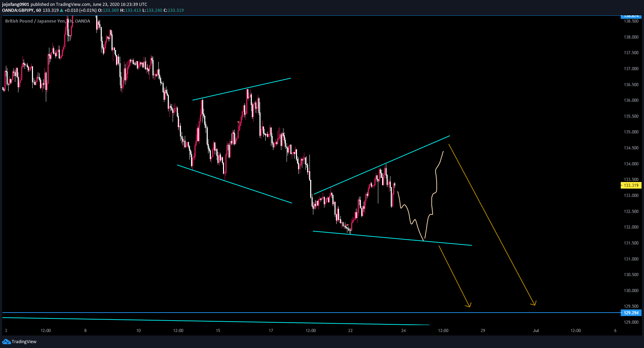The width and height of the screenshot is (644, 348).
Task: Click the 134.000 price axis label
Action: click(x=631, y=164)
